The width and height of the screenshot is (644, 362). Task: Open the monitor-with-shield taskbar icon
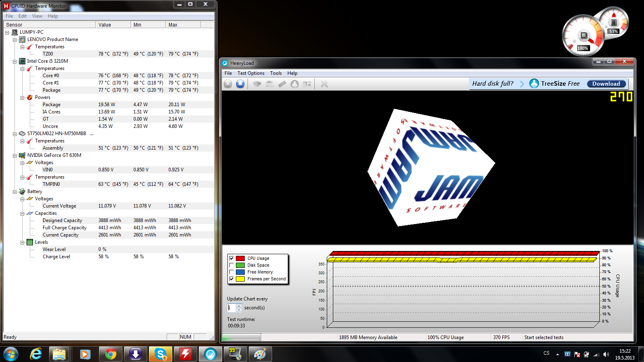click(235, 354)
